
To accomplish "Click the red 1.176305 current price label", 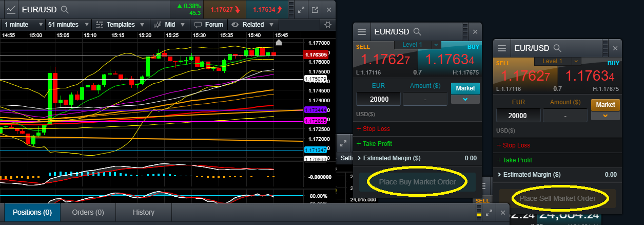I will point(316,54).
